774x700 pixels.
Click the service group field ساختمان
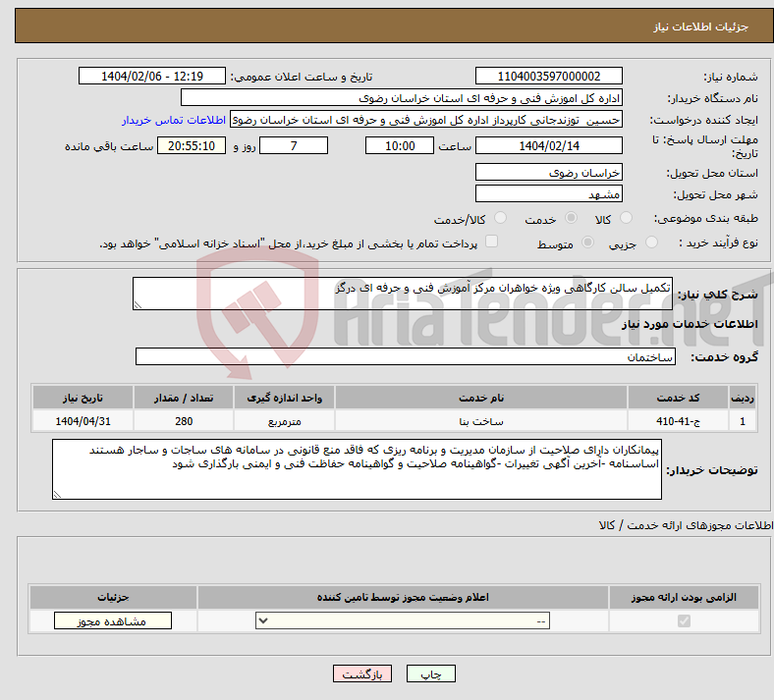[x=406, y=356]
